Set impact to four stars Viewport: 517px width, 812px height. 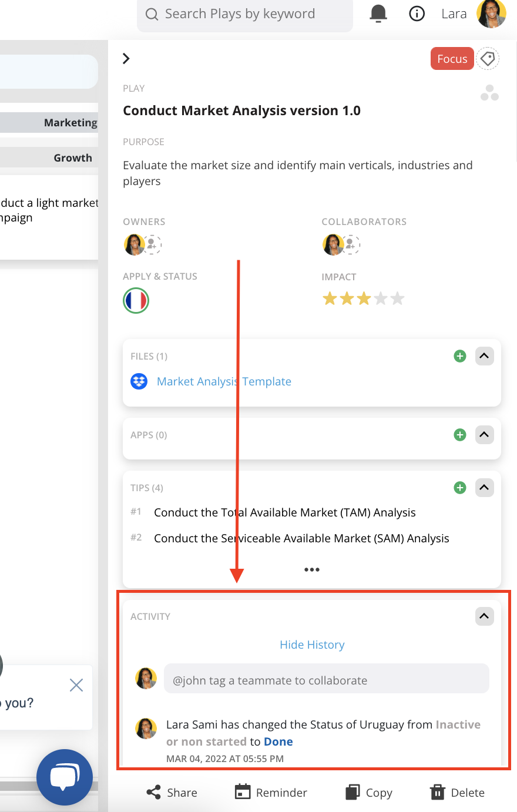381,298
